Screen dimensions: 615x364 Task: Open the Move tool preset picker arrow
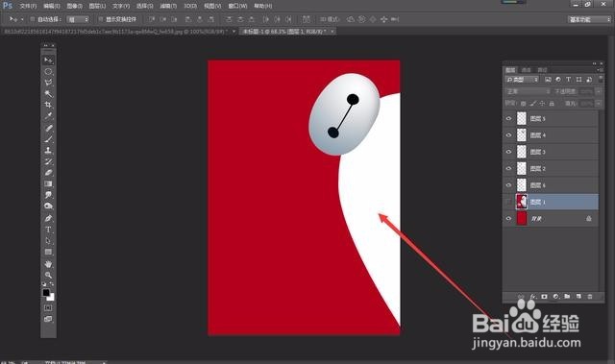(x=22, y=19)
